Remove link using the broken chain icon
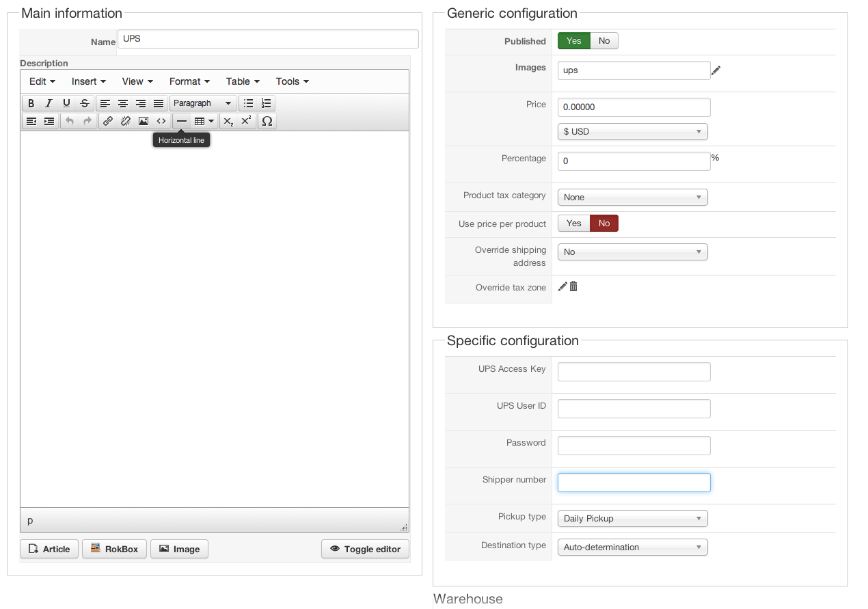 (126, 121)
